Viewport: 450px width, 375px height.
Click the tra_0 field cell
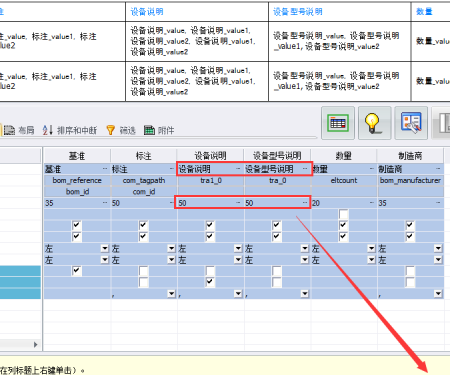pos(277,180)
